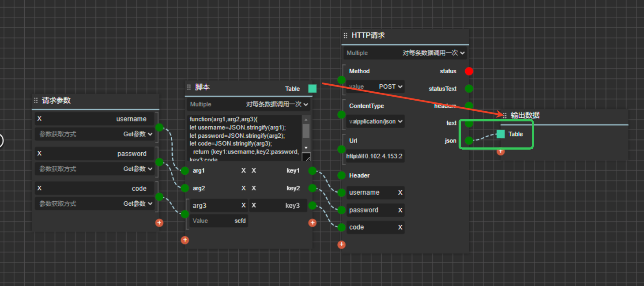Image resolution: width=644 pixels, height=286 pixels.
Task: Open the ContentType application/json dropdown
Action: click(377, 121)
